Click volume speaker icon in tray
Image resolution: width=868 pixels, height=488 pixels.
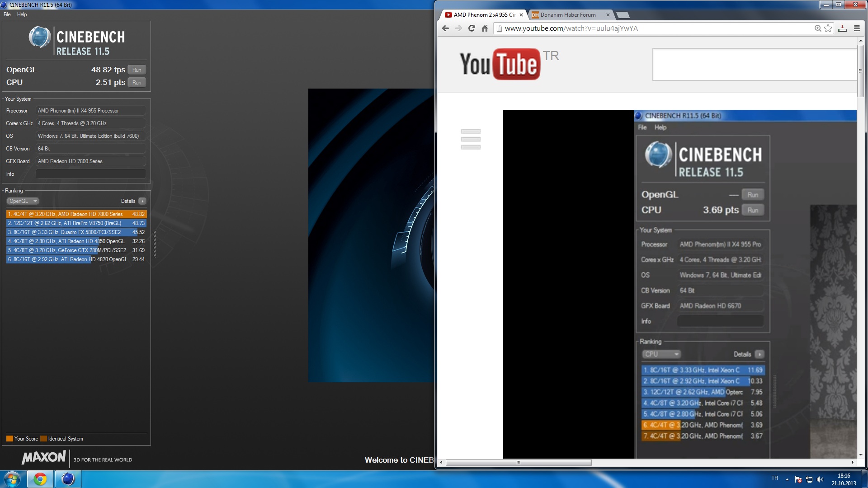coord(820,479)
